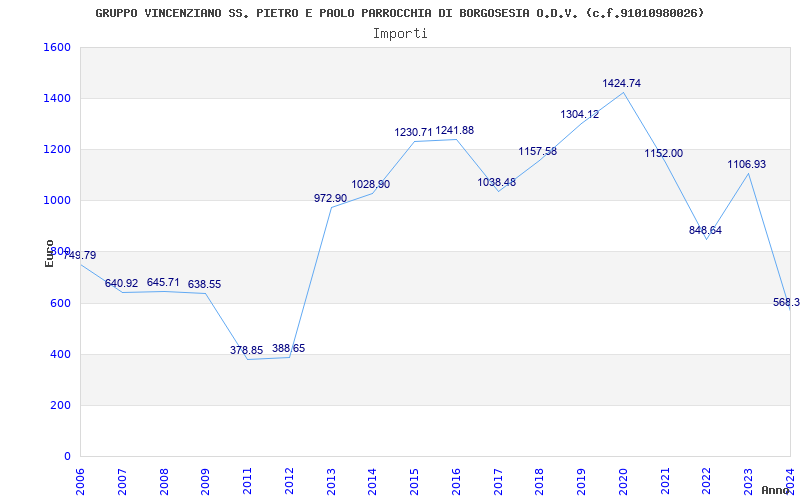Screen dimensions: 800x500
Task: Click the x-axis year 2013
Action: 331,481
